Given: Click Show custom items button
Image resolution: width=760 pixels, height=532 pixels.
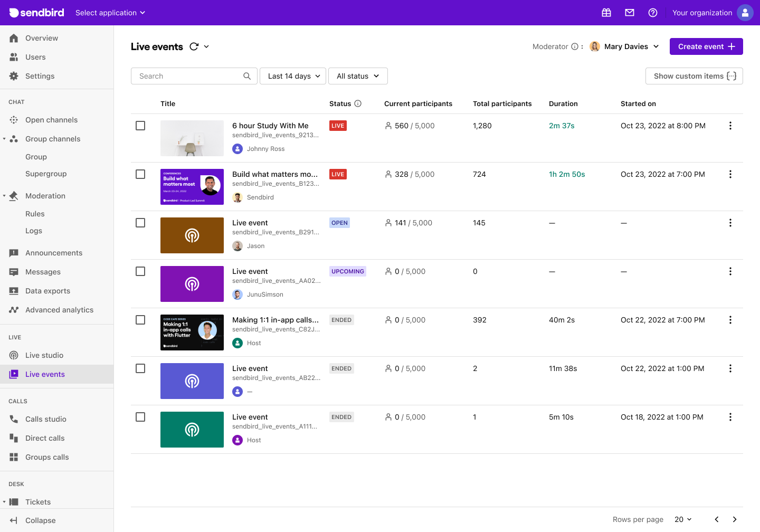Looking at the screenshot, I should click(694, 76).
